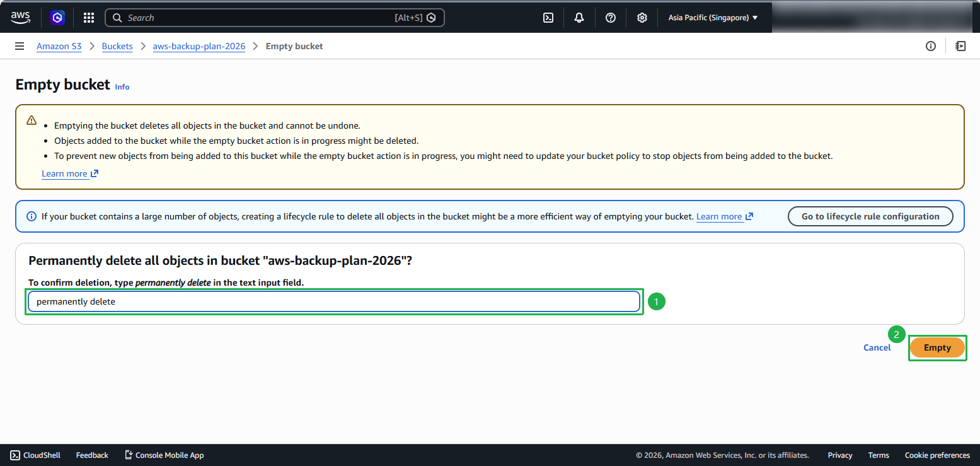980x466 pixels.
Task: Open the aws-backup-plan-2026 breadcrumb link
Action: [x=199, y=46]
